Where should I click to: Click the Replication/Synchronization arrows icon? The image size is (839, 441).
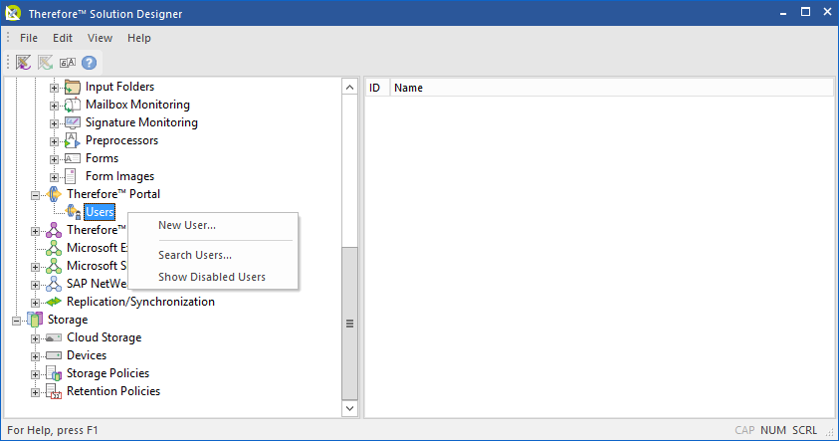(x=54, y=302)
